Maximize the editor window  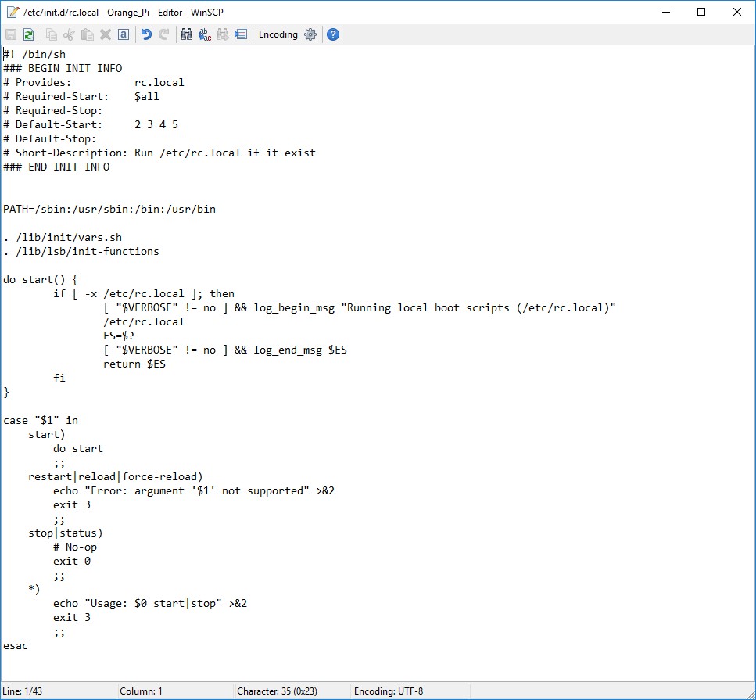[701, 12]
